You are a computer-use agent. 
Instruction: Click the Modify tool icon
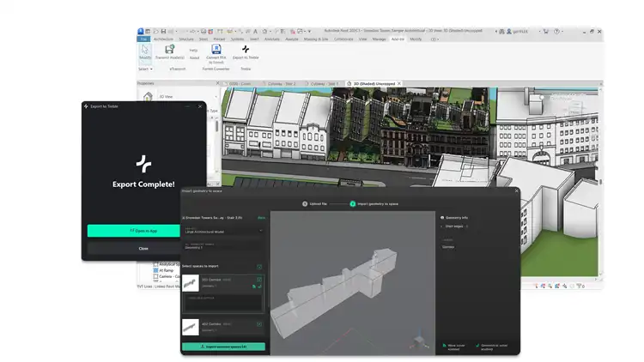tap(144, 51)
